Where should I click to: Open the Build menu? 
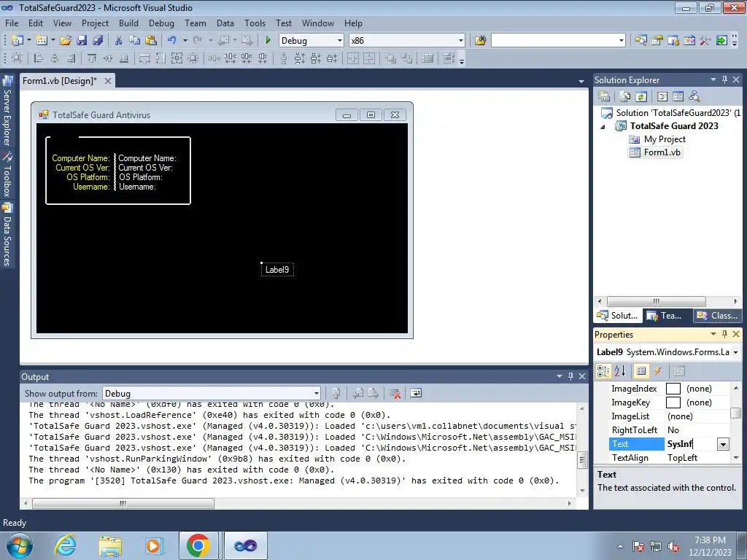(x=128, y=23)
